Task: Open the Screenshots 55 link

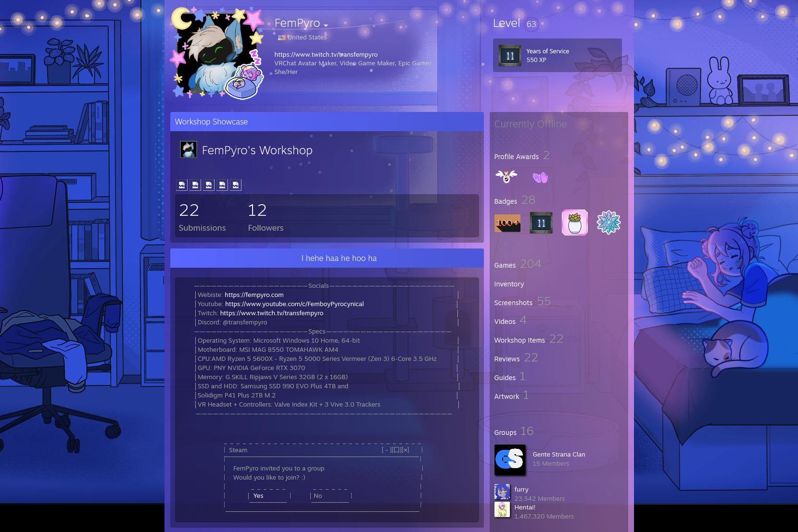Action: pyautogui.click(x=522, y=302)
